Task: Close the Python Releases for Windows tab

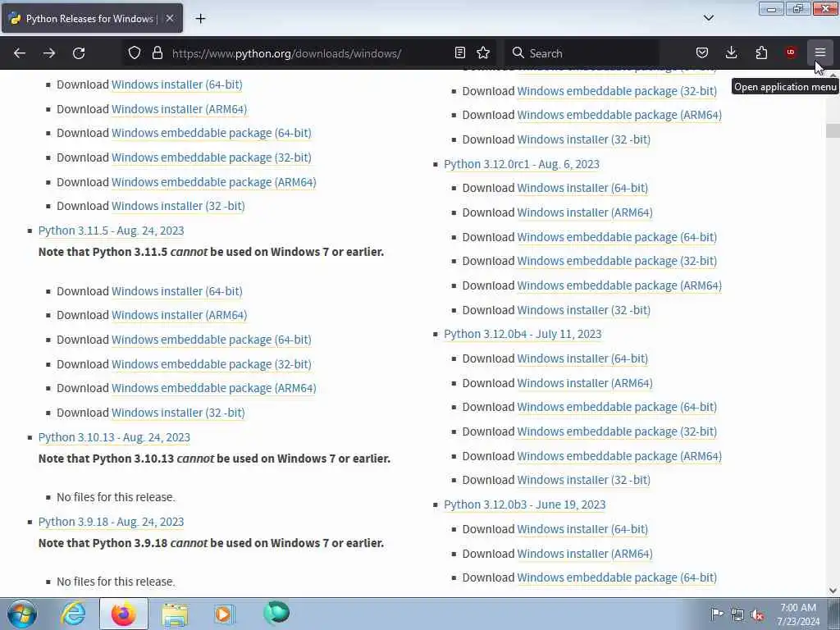Action: point(170,18)
